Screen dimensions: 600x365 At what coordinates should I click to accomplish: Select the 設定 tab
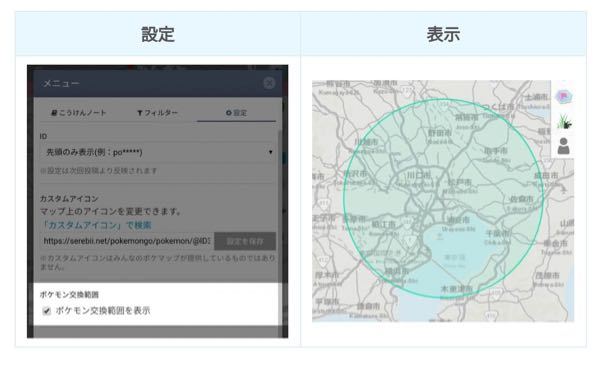pyautogui.click(x=236, y=113)
